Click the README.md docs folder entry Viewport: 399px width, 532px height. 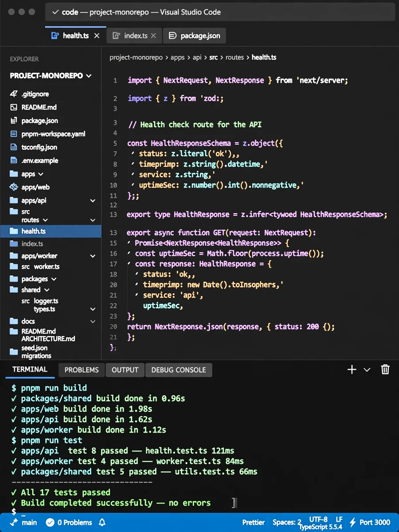point(39,331)
